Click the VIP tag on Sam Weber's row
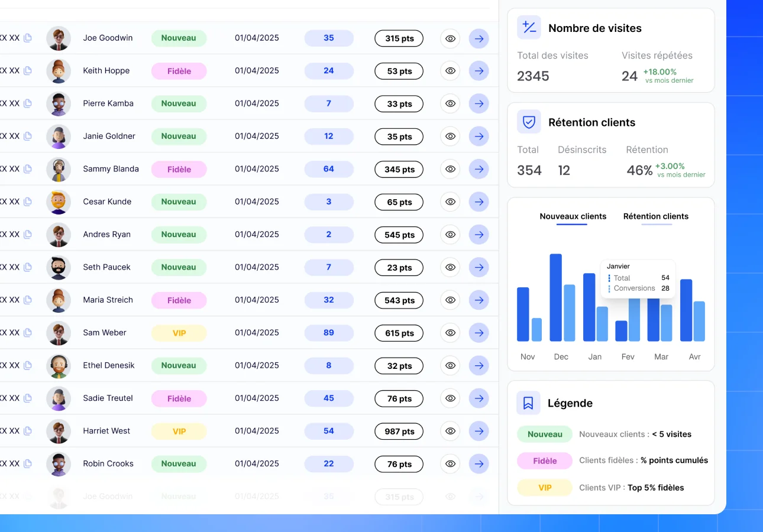This screenshot has height=532, width=763. [179, 333]
